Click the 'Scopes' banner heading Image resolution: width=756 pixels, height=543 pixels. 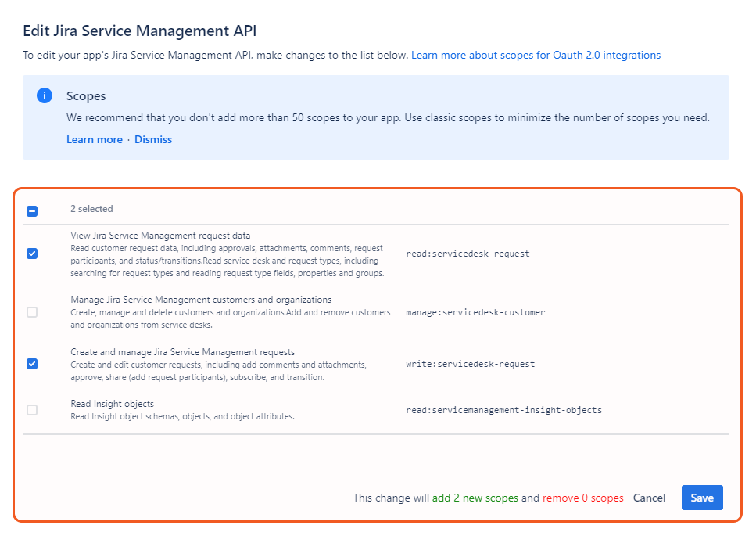tap(86, 95)
